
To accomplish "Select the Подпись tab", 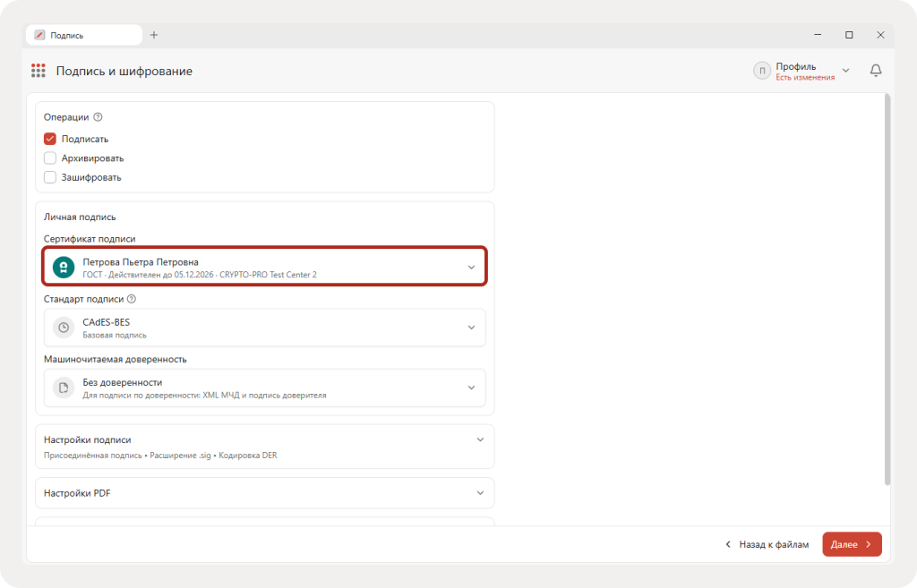I will tap(83, 35).
